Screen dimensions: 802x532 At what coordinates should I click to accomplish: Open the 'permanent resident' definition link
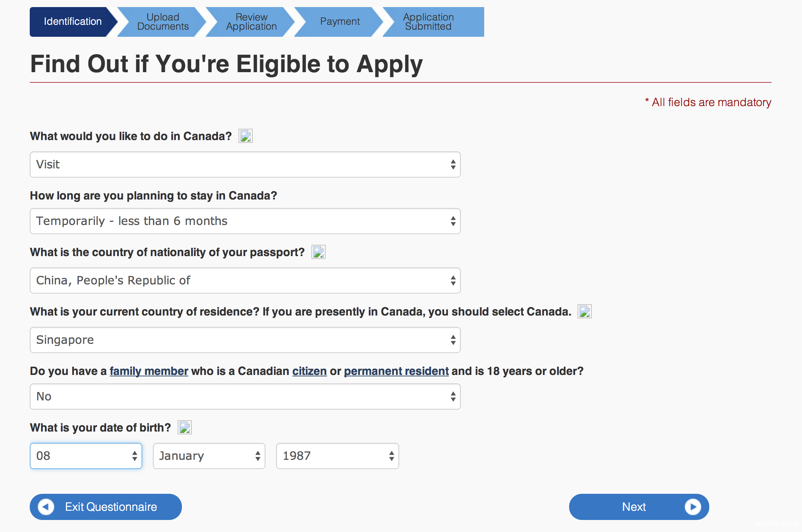[396, 371]
